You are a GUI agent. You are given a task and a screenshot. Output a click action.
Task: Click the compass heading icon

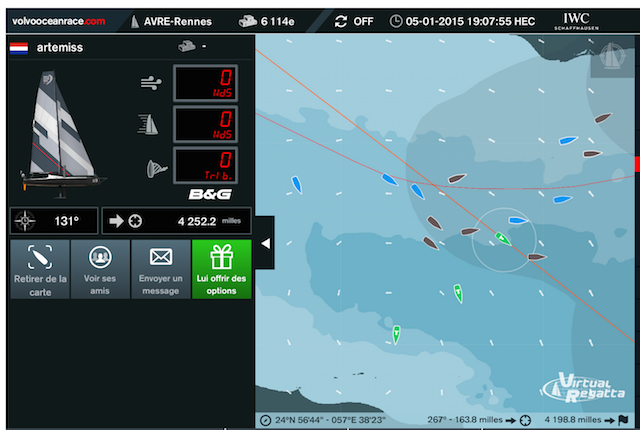point(30,220)
